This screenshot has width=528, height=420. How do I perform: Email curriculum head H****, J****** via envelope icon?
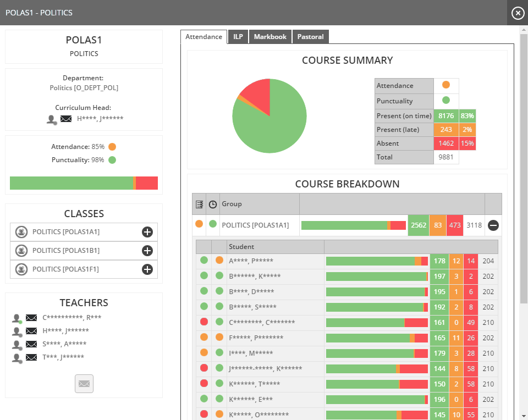(66, 119)
